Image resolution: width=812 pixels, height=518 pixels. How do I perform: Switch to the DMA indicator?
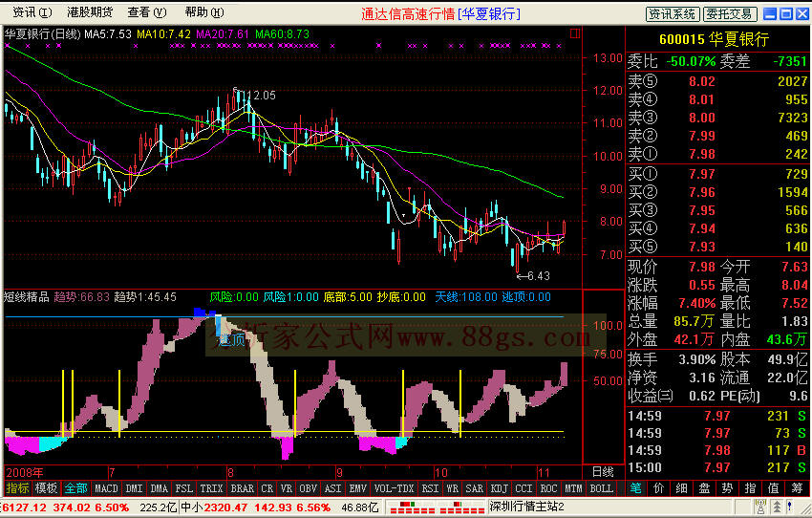pyautogui.click(x=159, y=488)
